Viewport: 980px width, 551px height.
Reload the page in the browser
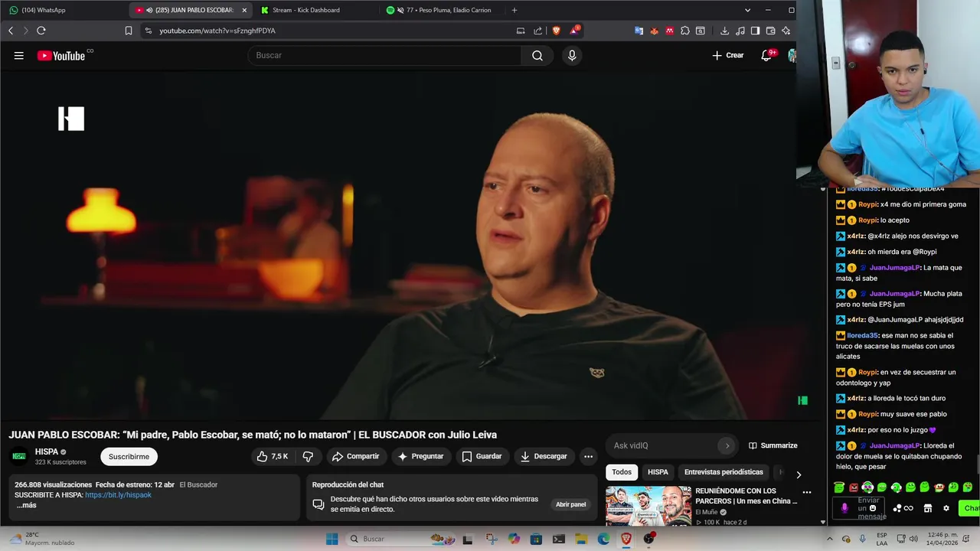click(41, 31)
